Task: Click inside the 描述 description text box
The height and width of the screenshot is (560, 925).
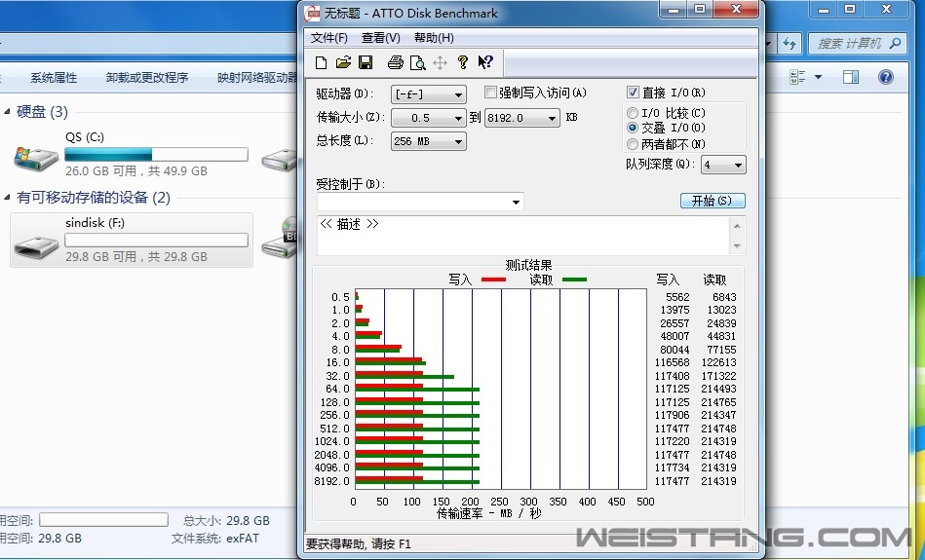Action: click(x=522, y=237)
